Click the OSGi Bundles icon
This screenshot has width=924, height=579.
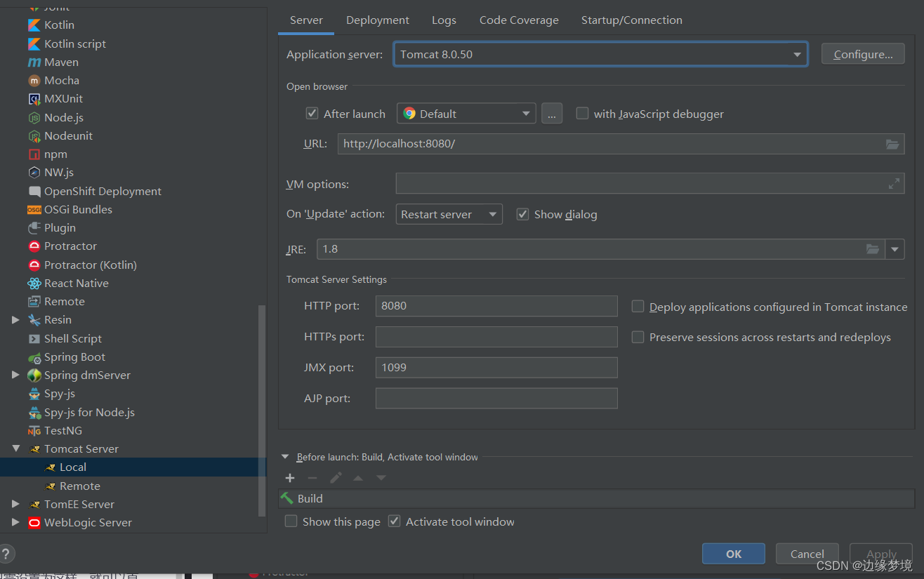coord(34,210)
